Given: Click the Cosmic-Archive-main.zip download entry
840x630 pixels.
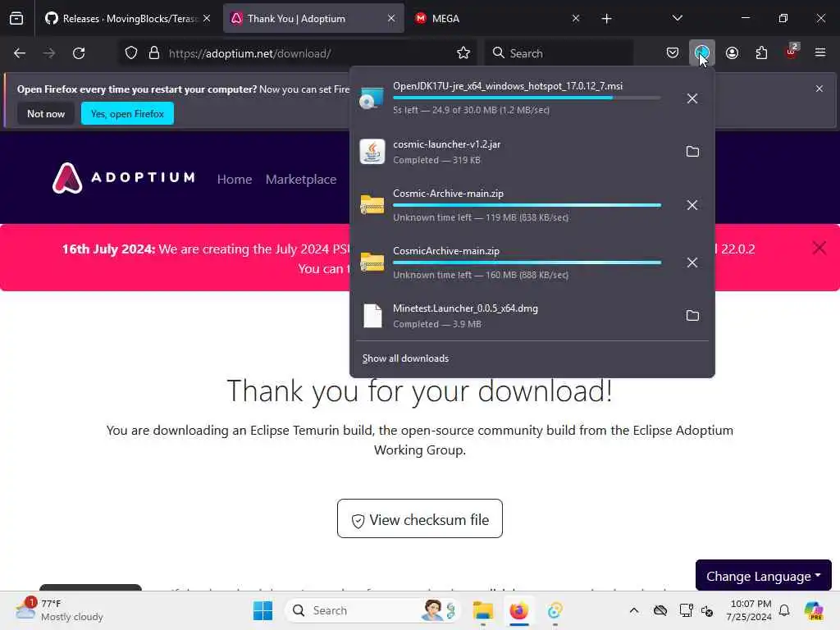Looking at the screenshot, I should coord(514,205).
